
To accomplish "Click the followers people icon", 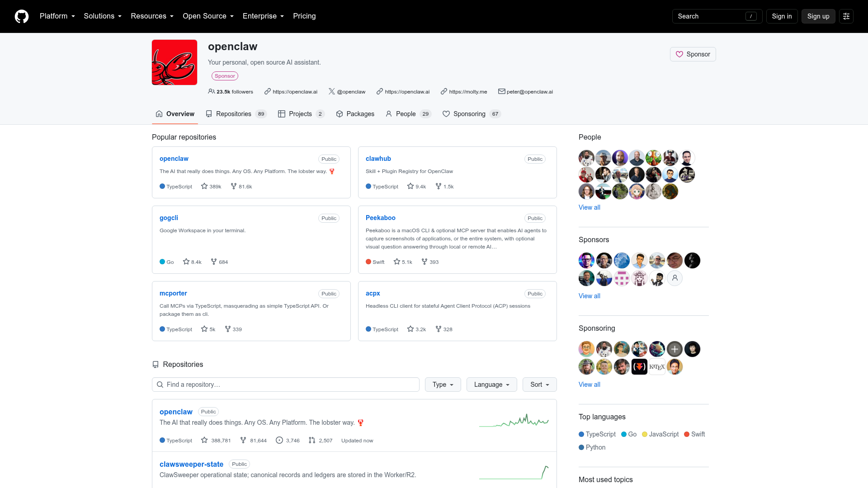I will point(211,91).
